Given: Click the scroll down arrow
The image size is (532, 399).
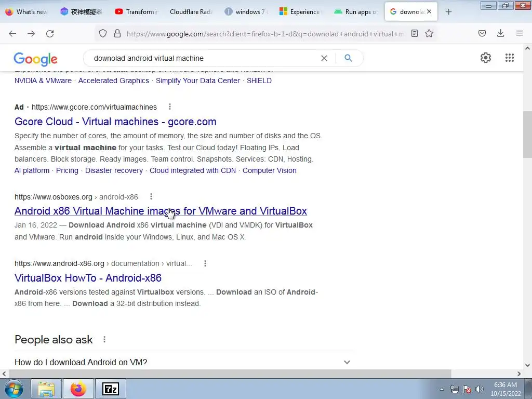Looking at the screenshot, I should tap(528, 365).
